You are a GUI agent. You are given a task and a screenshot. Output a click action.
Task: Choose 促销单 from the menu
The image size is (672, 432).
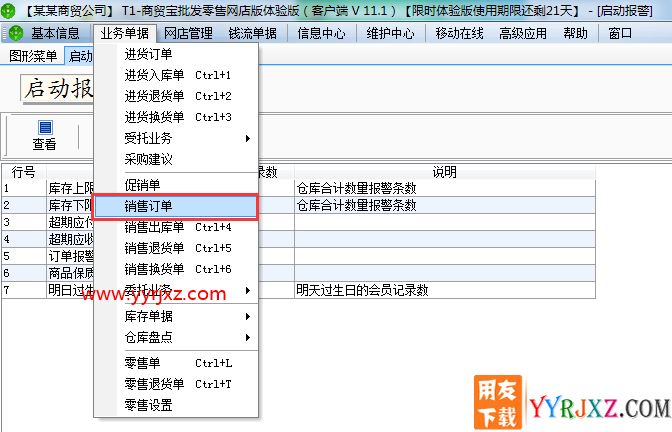(x=176, y=185)
